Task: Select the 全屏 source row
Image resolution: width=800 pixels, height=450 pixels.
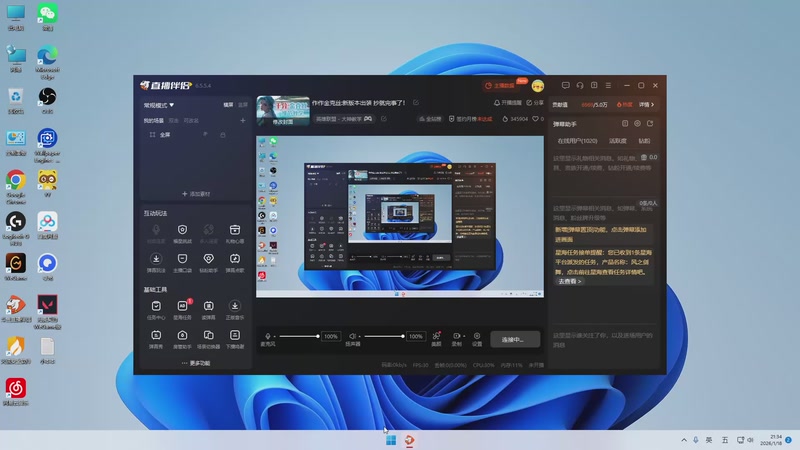Action: [194, 135]
